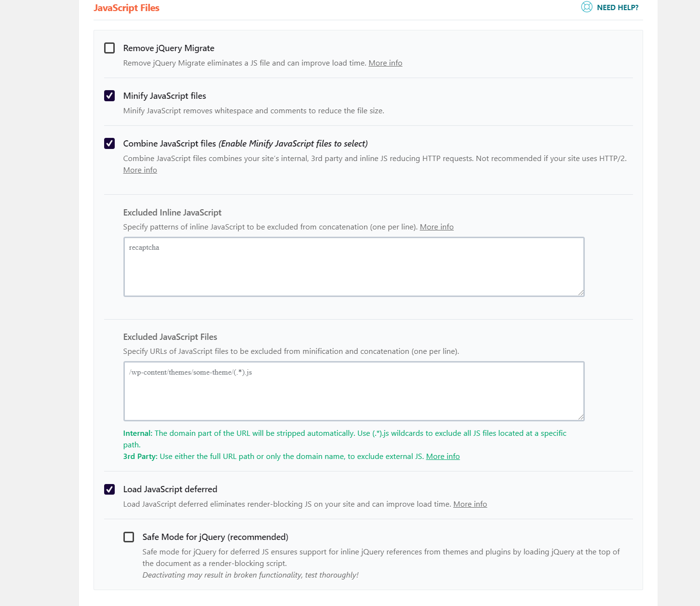
Task: Disable Combine JavaScript files checkbox
Action: click(x=109, y=144)
